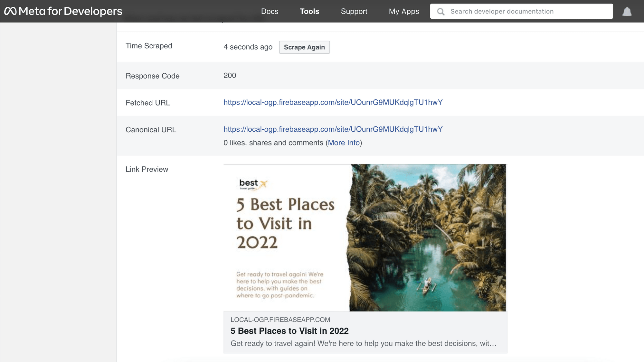Image resolution: width=644 pixels, height=362 pixels.
Task: Click the Meta for Developers wordmark
Action: pos(70,11)
